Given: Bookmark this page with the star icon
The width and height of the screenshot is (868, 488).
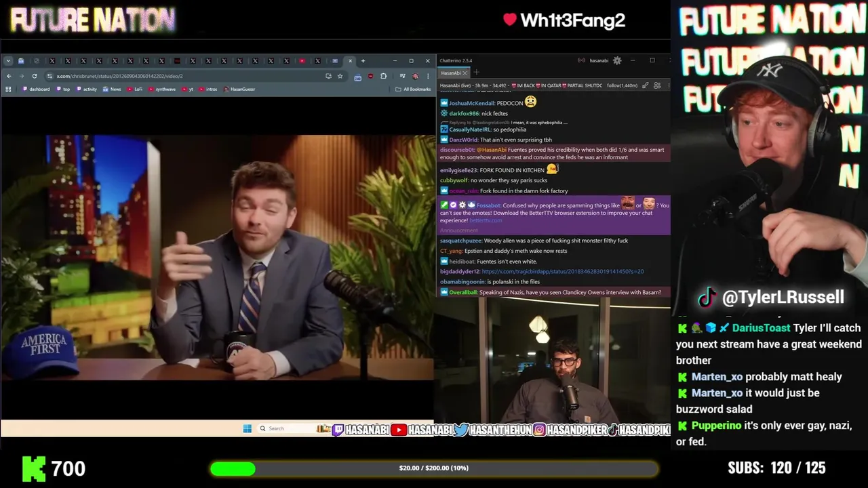Looking at the screenshot, I should pyautogui.click(x=340, y=76).
